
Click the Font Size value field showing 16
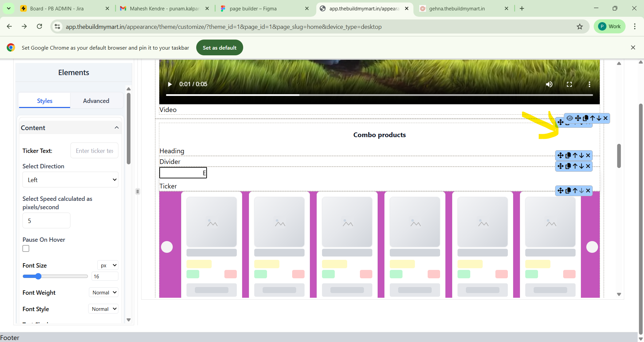pos(105,276)
